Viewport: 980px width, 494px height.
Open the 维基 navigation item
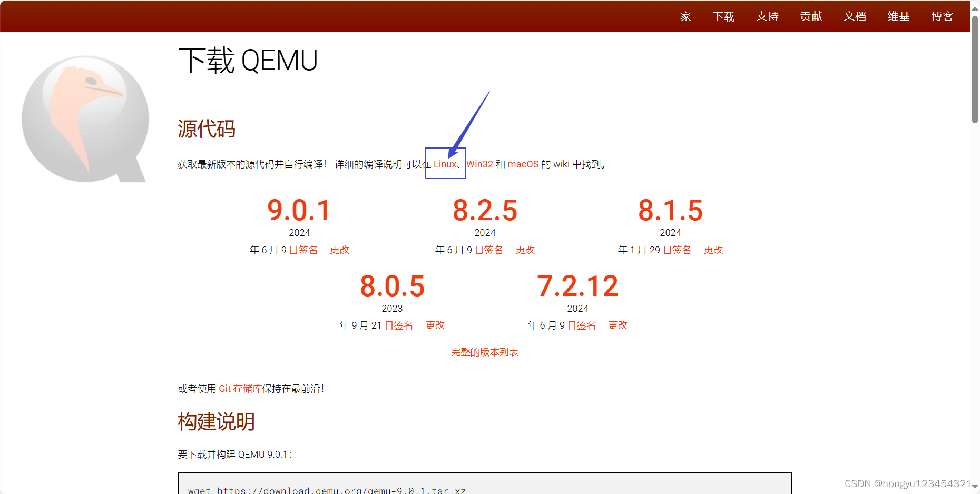[x=898, y=16]
